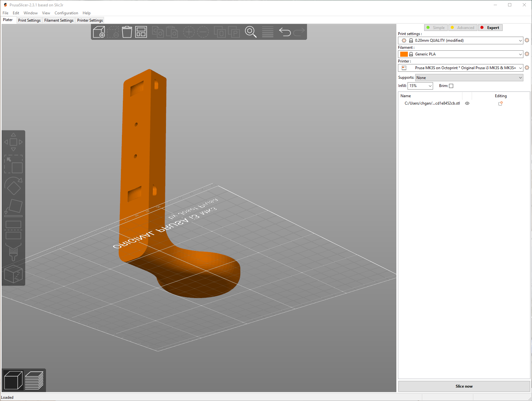Viewport: 532px width, 401px height.
Task: Click the Undo arrow icon
Action: (x=285, y=32)
